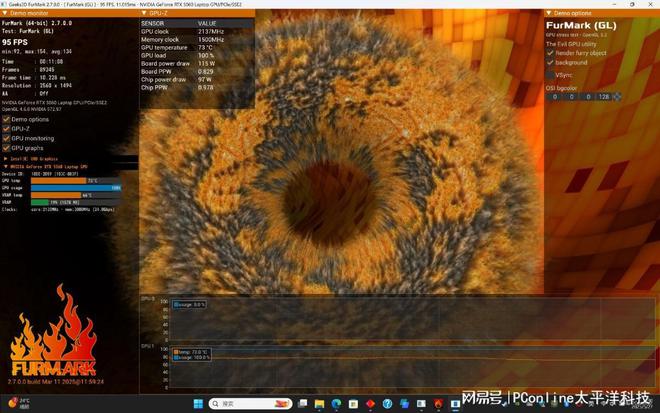660x413 pixels.
Task: Open Task View from the taskbar
Action: click(302, 404)
